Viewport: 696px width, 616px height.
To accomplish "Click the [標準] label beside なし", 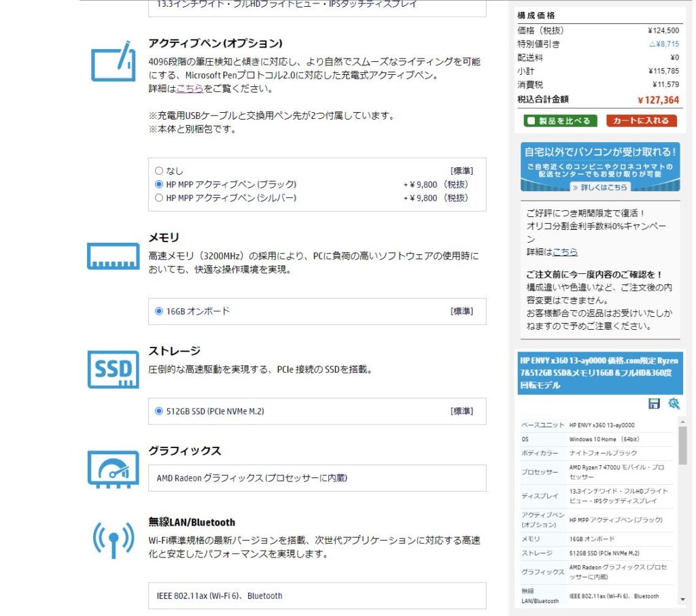I will click(462, 171).
